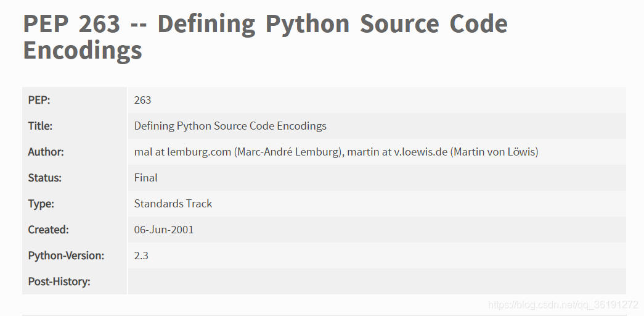Click the Created: field label
This screenshot has height=316, width=644.
[49, 230]
